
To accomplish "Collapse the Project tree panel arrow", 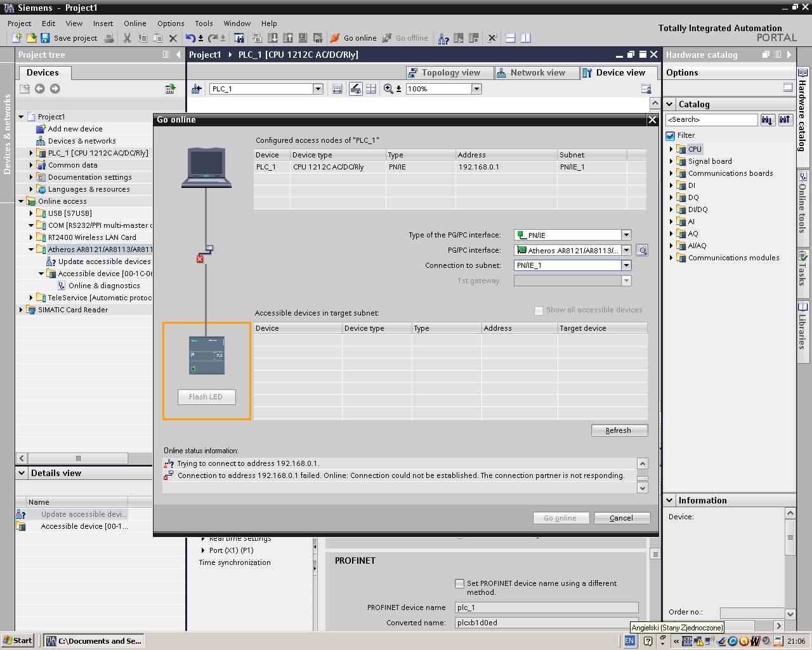I will tap(178, 55).
